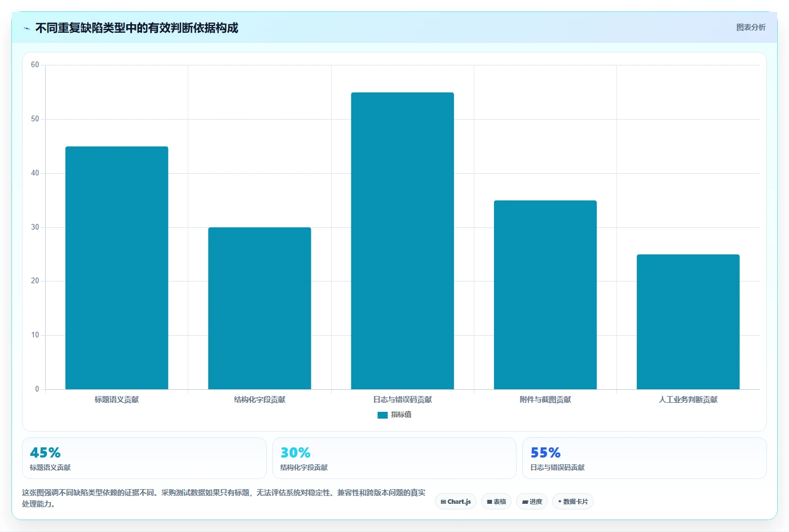Click the 进度 tag chip
The image size is (789, 532).
pos(532,502)
